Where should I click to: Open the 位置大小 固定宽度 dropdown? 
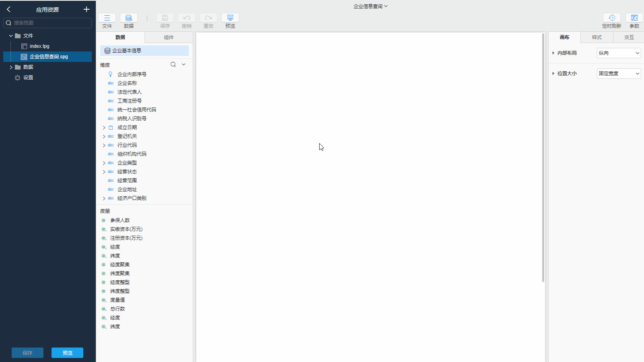[619, 74]
